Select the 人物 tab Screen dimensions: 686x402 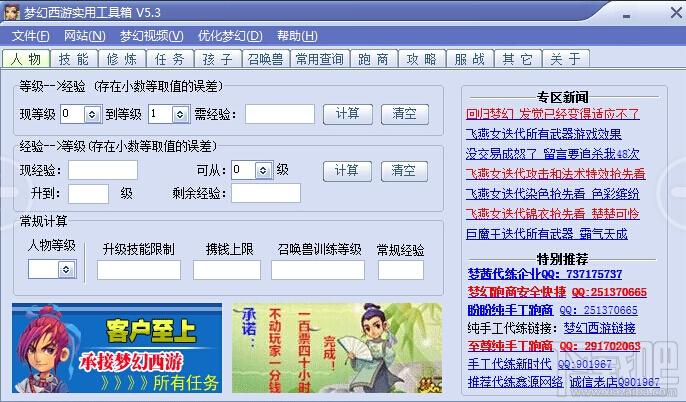pos(26,59)
